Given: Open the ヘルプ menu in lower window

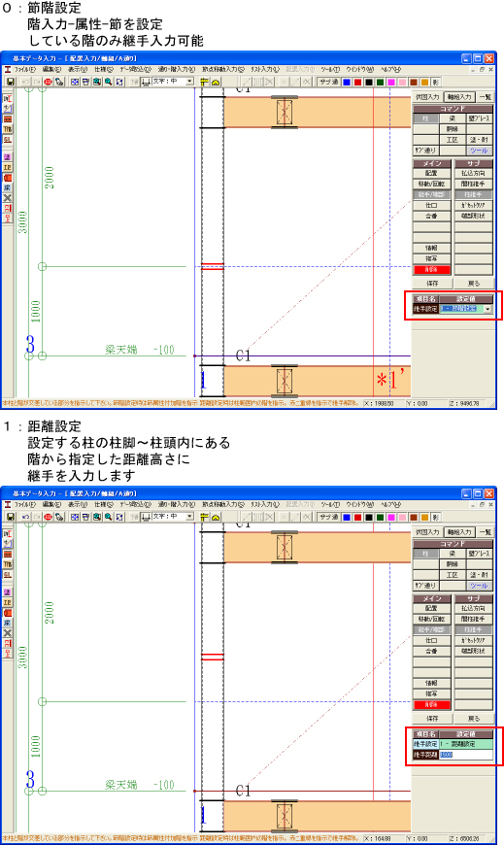Looking at the screenshot, I should [390, 504].
